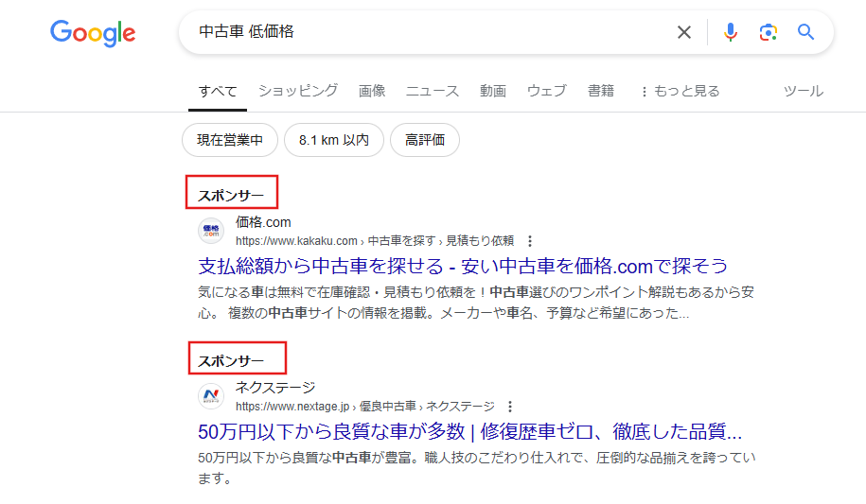The width and height of the screenshot is (866, 504).
Task: Open the three-dot menu for the kakaku.com ad
Action: [530, 241]
